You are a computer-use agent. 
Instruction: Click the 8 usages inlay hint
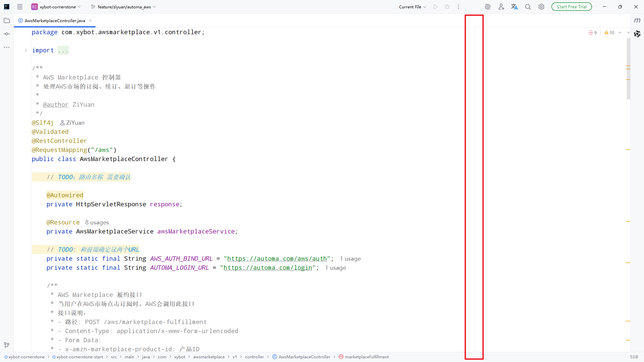pos(97,222)
